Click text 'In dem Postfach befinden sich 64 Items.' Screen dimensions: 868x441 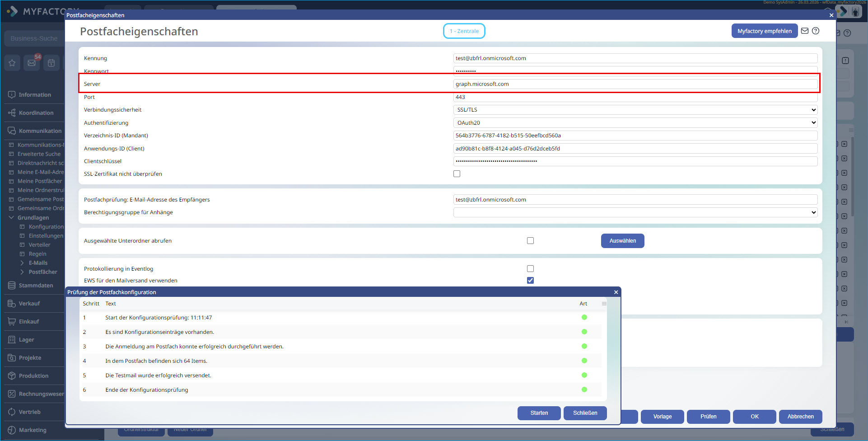click(x=156, y=361)
